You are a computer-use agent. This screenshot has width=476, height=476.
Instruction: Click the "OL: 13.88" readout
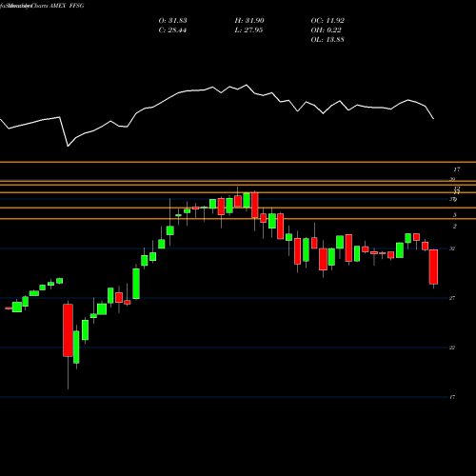(x=327, y=40)
